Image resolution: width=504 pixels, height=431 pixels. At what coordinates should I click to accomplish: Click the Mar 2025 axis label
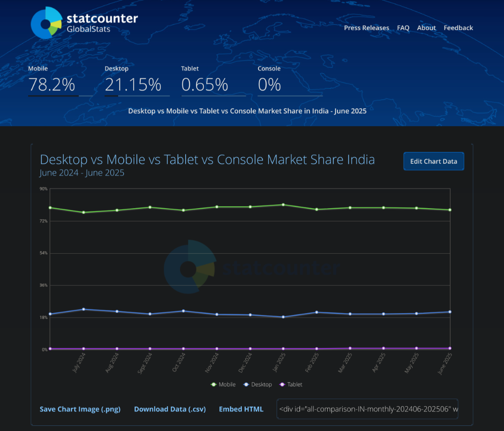(345, 363)
